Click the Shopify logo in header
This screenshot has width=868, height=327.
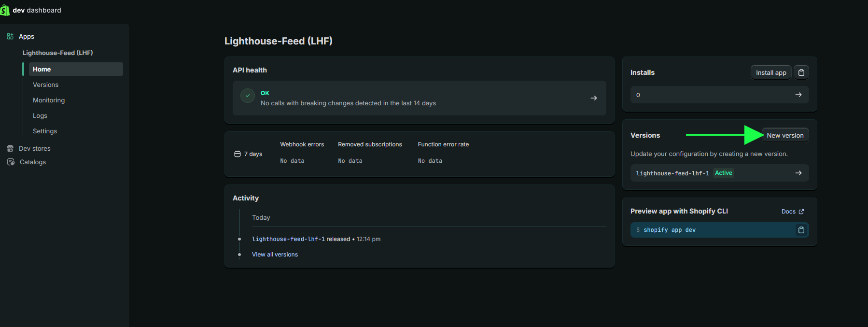tap(5, 10)
